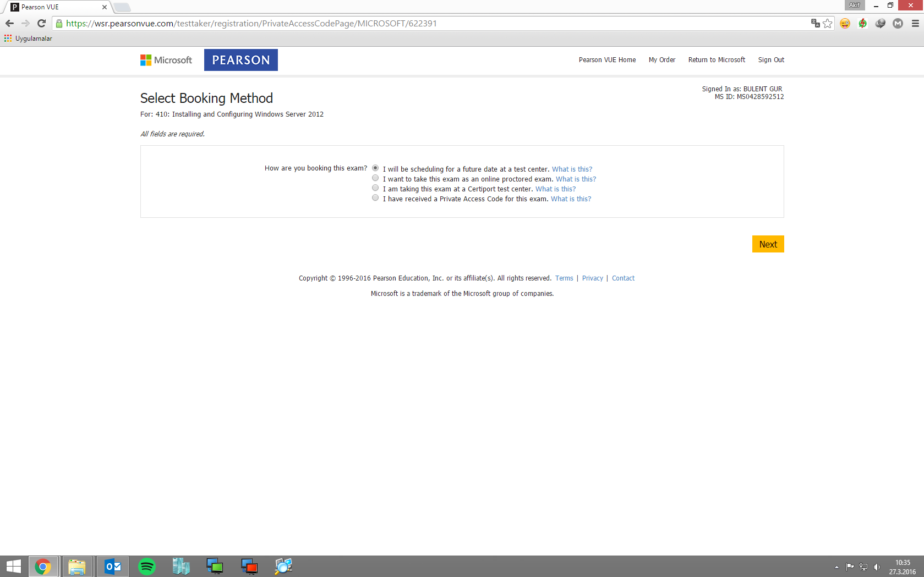Reload the page with the refresh icon
The width and height of the screenshot is (924, 577).
coord(41,23)
